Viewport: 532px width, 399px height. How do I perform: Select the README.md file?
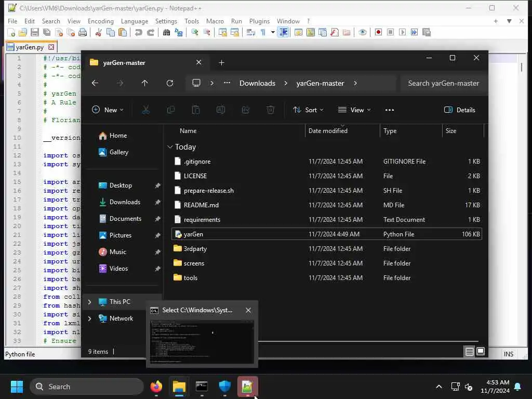326,205
